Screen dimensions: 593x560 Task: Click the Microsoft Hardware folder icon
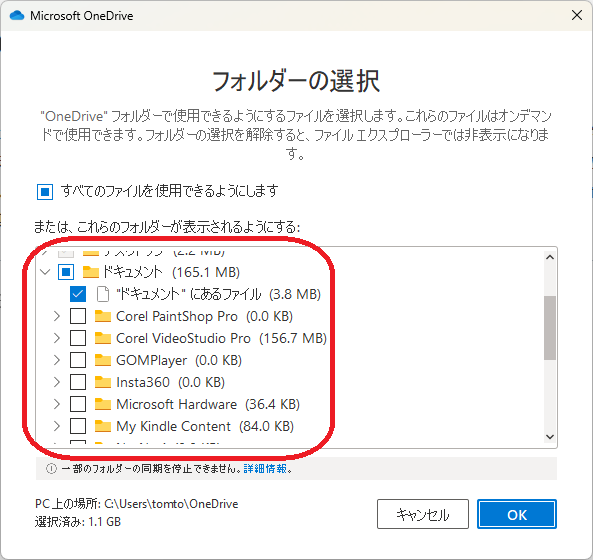(102, 404)
